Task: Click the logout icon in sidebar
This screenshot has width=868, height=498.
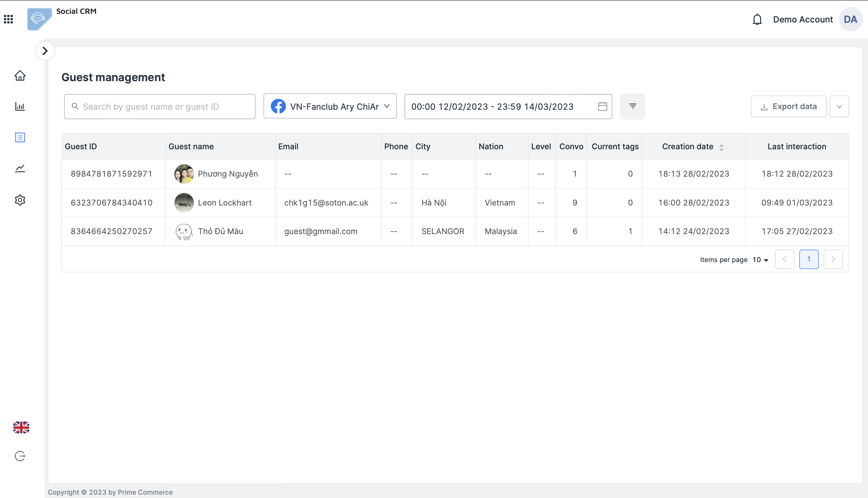Action: tap(20, 456)
